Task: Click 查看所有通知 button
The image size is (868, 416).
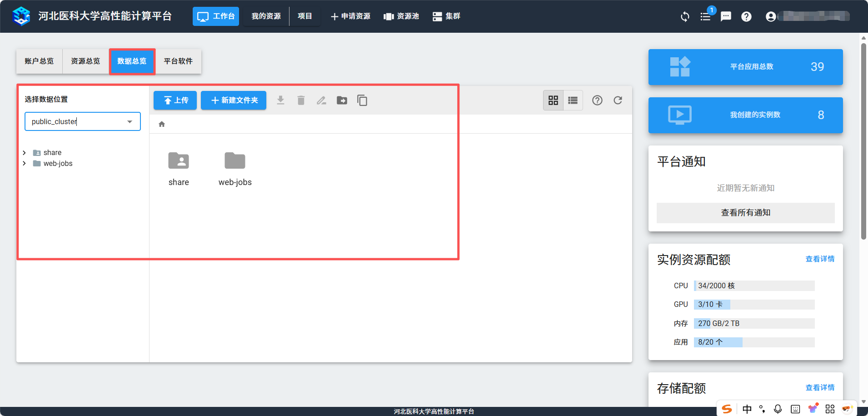Action: click(745, 213)
